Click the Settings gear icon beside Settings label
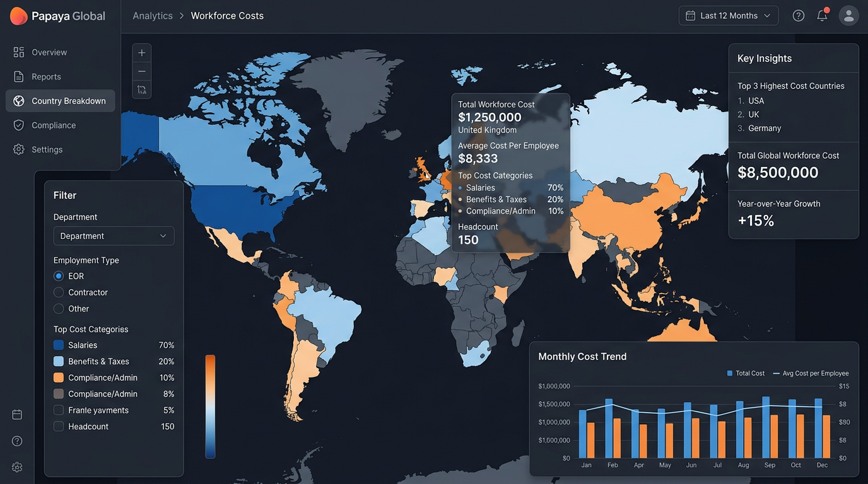This screenshot has height=484, width=868. (x=19, y=149)
